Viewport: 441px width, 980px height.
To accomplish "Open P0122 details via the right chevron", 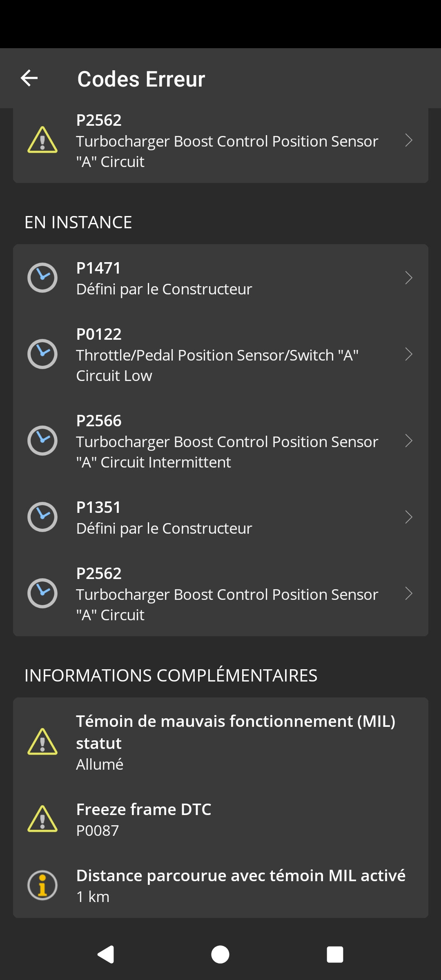I will (408, 354).
